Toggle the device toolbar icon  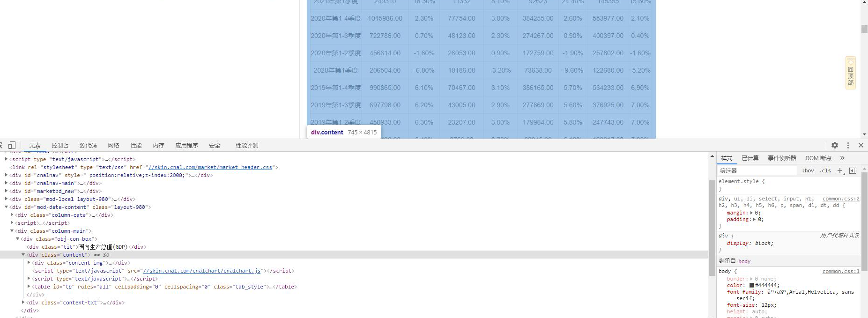pyautogui.click(x=12, y=145)
